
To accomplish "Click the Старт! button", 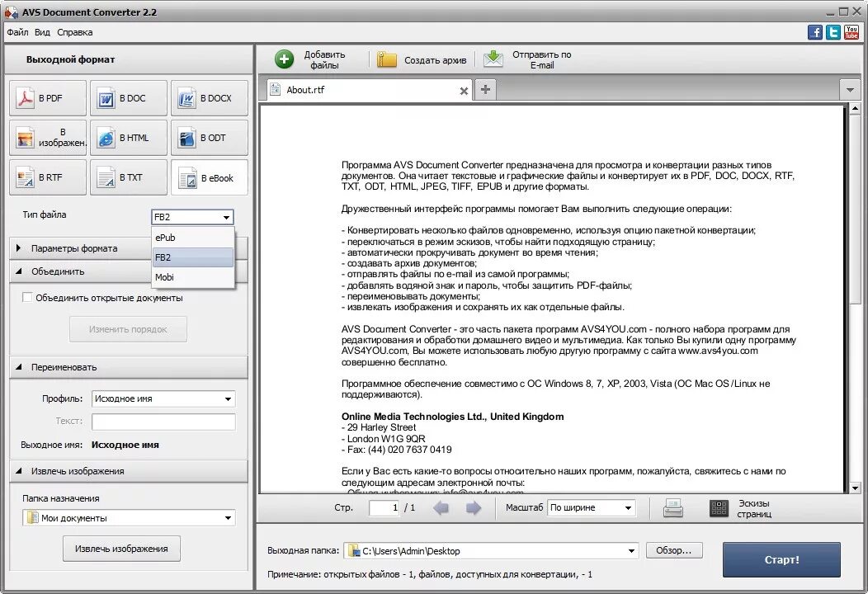I will point(781,559).
